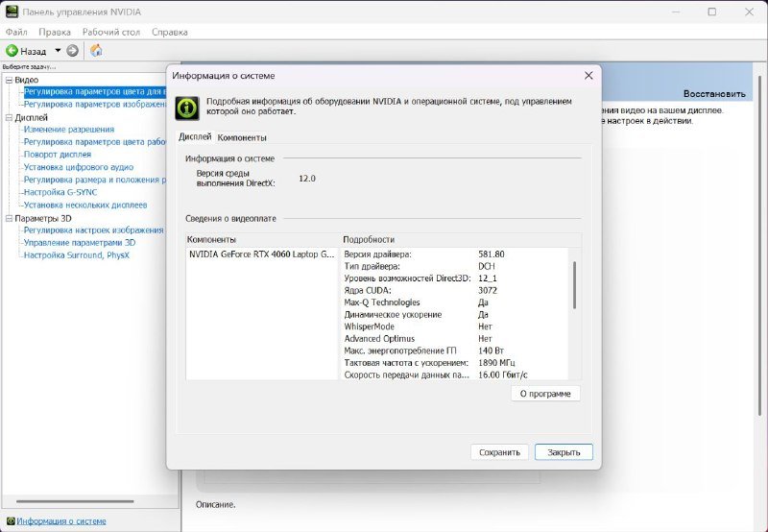
Task: Close the Информация о системе dialog with X
Action: tap(588, 76)
